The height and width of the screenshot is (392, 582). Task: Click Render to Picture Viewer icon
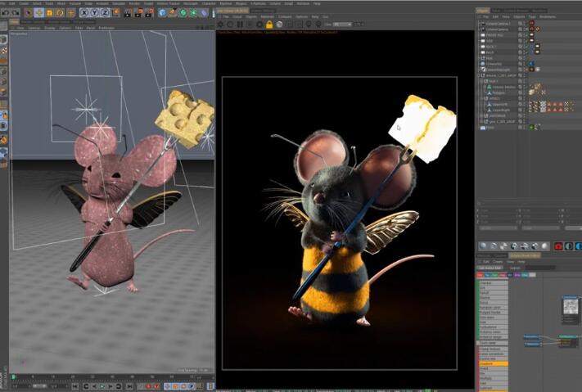click(x=138, y=12)
